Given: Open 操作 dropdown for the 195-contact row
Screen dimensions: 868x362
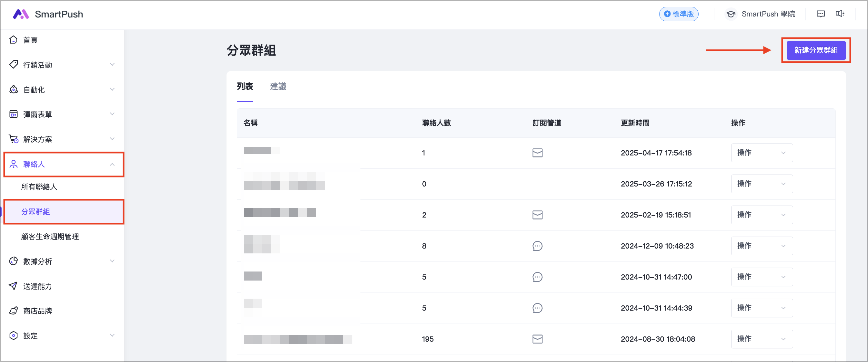Looking at the screenshot, I should (x=762, y=339).
